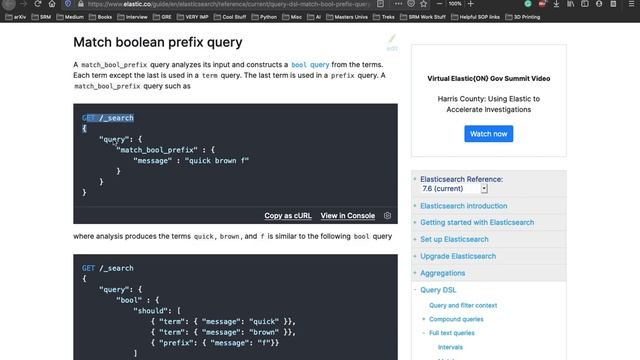Zoom out with the minus button
The image size is (640, 360).
tap(439, 4)
